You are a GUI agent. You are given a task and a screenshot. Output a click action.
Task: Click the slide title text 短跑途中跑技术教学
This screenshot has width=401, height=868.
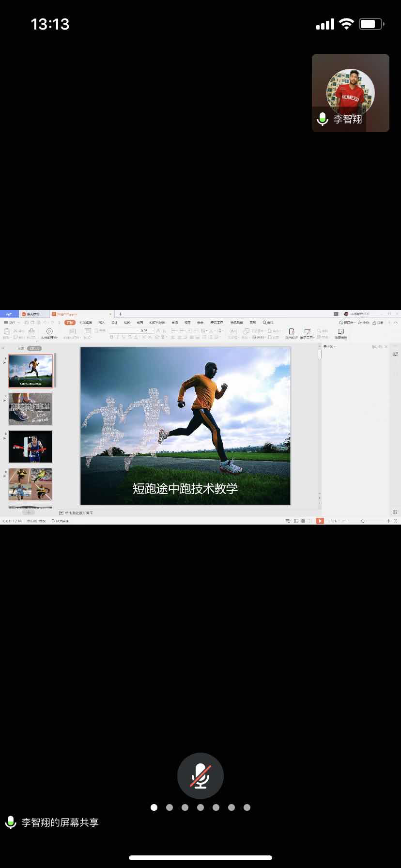coord(185,488)
